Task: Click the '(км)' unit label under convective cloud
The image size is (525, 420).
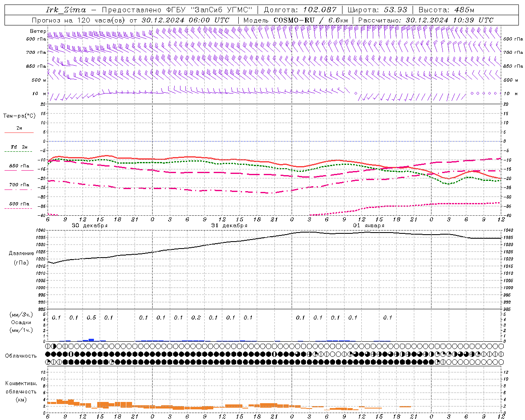Action: tap(21, 399)
